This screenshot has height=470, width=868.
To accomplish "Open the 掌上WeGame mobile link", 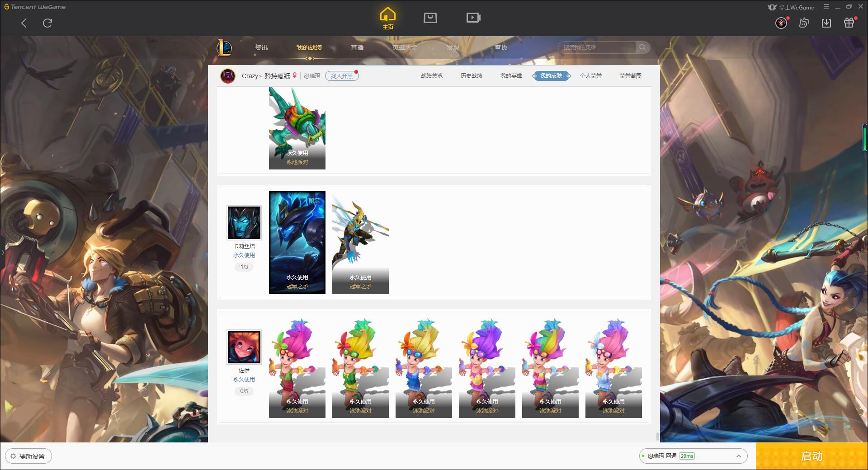I will click(x=791, y=7).
